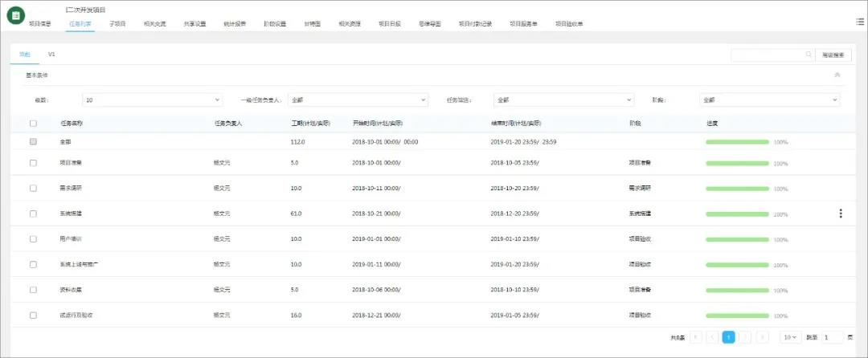
Task: Open the 阶段 filter dropdown
Action: [x=769, y=100]
